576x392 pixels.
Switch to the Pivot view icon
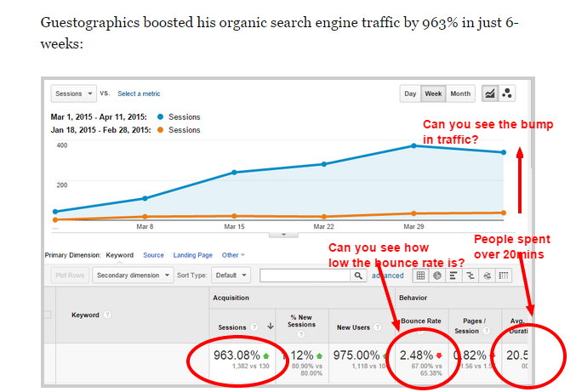pos(504,276)
